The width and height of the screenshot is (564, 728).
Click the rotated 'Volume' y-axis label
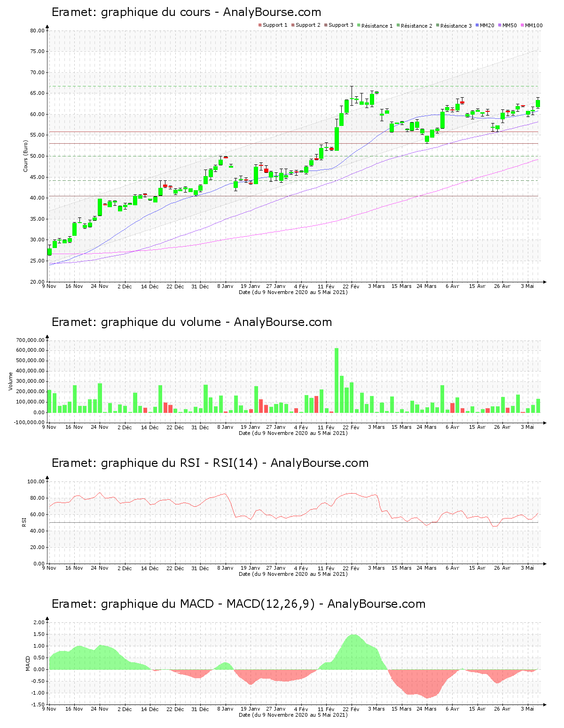click(10, 381)
